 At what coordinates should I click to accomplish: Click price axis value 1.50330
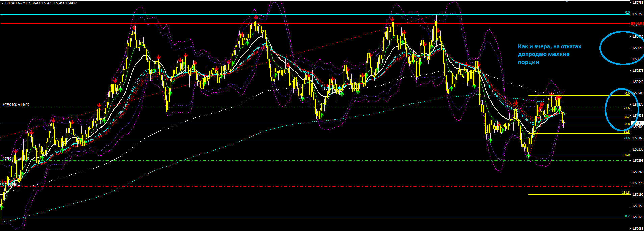(x=637, y=149)
